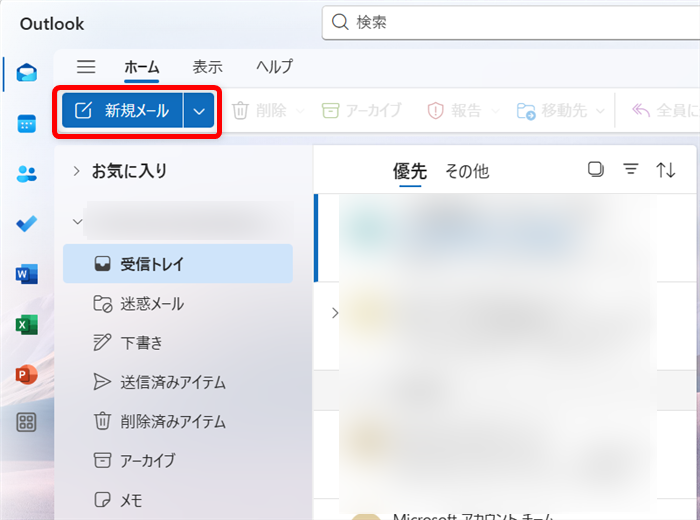Image resolution: width=700 pixels, height=520 pixels.
Task: Collapse the account folder list chevron
Action: [78, 221]
